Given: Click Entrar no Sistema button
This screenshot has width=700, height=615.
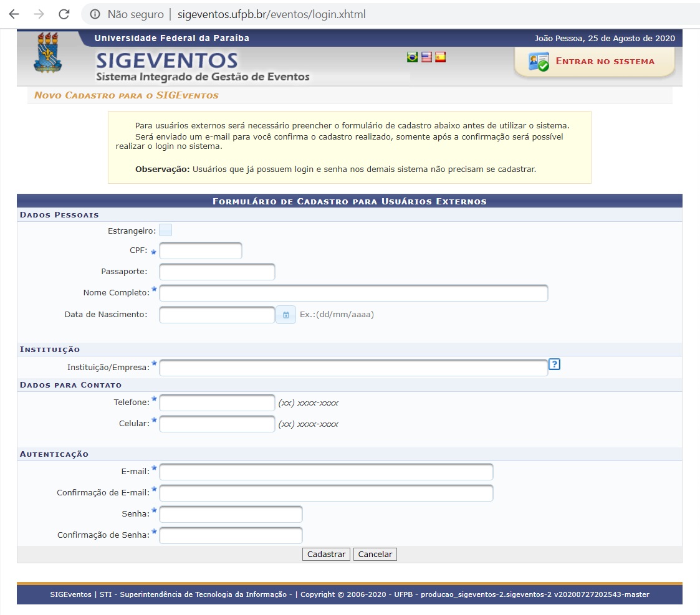Looking at the screenshot, I should point(594,62).
